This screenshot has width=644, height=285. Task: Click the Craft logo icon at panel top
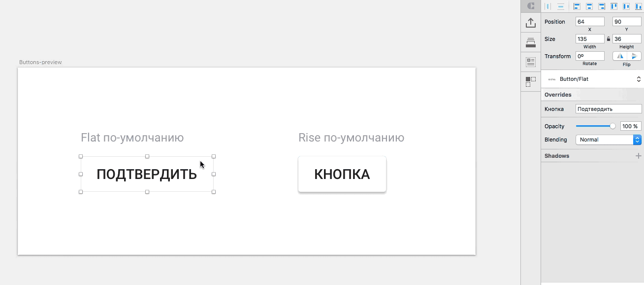click(531, 6)
